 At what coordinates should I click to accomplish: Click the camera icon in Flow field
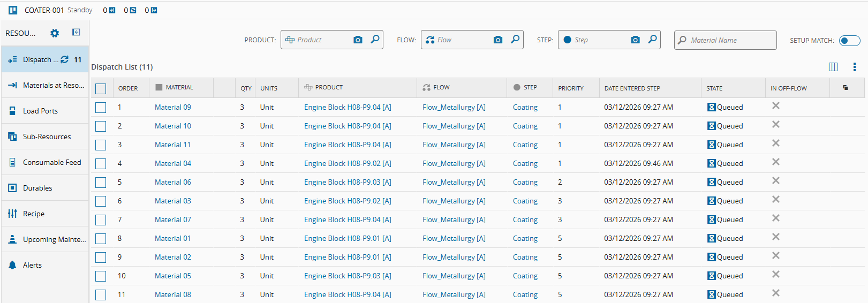pyautogui.click(x=498, y=40)
